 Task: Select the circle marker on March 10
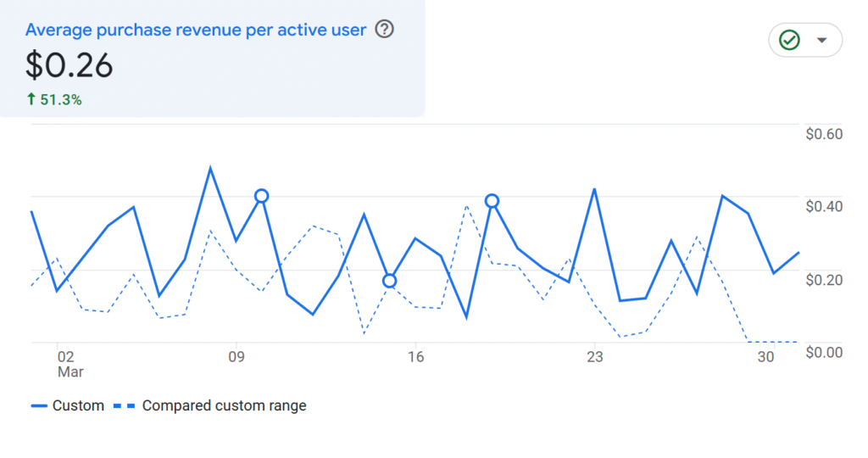[x=262, y=196]
